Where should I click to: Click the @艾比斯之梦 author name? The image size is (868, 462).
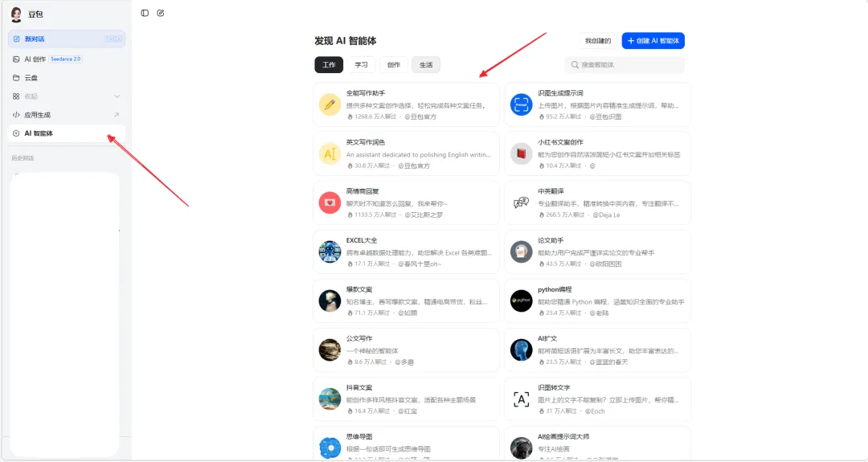pos(424,215)
